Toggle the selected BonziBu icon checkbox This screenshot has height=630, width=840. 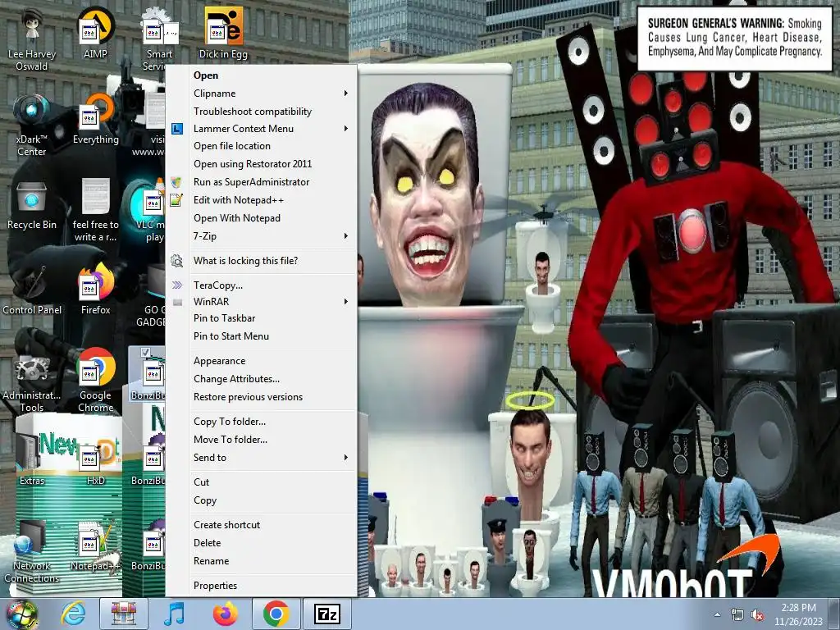(x=144, y=352)
